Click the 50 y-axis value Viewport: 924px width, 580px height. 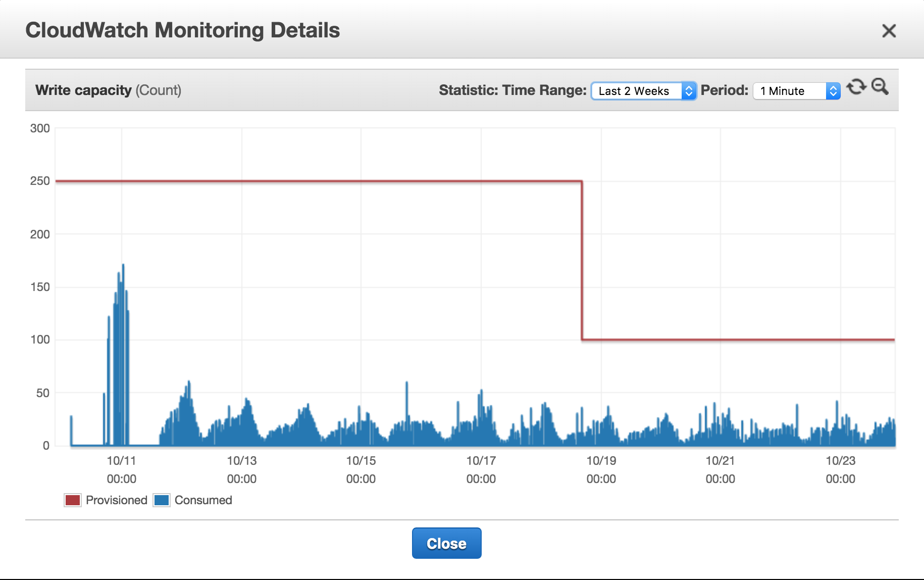coord(43,393)
